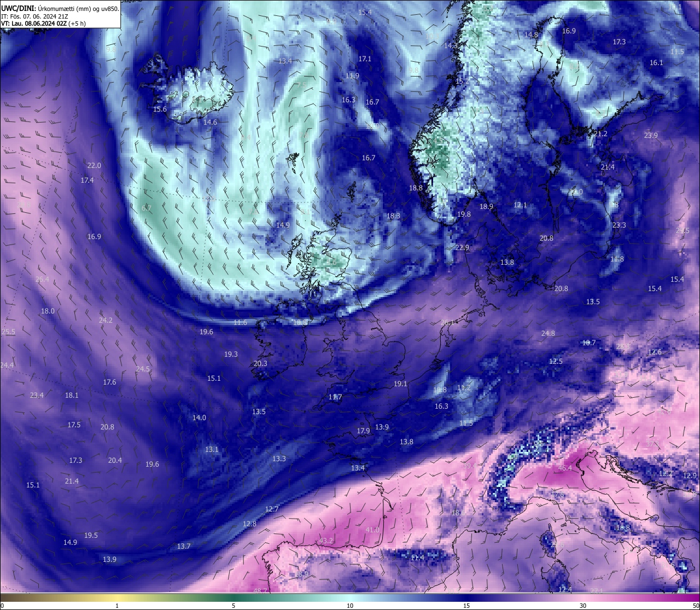The width and height of the screenshot is (700, 610).
Task: Click the title text 'UWC/DINI: Úrkomumætti (mm) og uv850.'
Action: [60, 9]
